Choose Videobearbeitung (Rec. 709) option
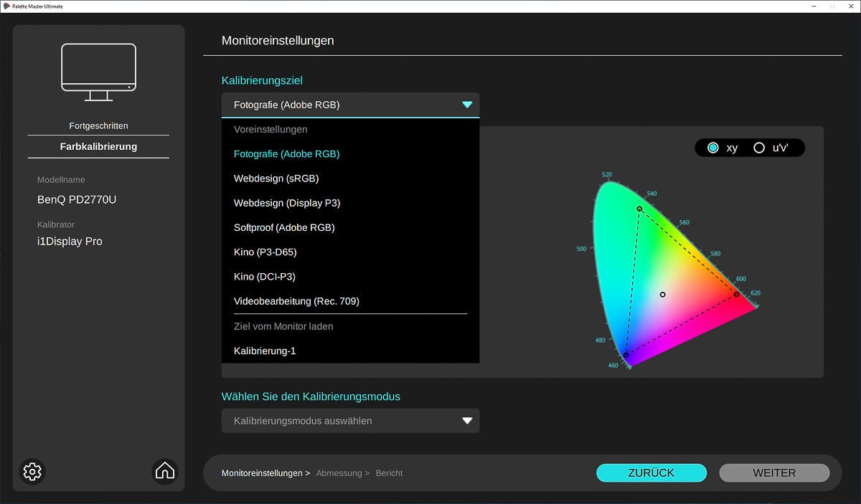Screen dimensions: 861x504 (x=296, y=301)
